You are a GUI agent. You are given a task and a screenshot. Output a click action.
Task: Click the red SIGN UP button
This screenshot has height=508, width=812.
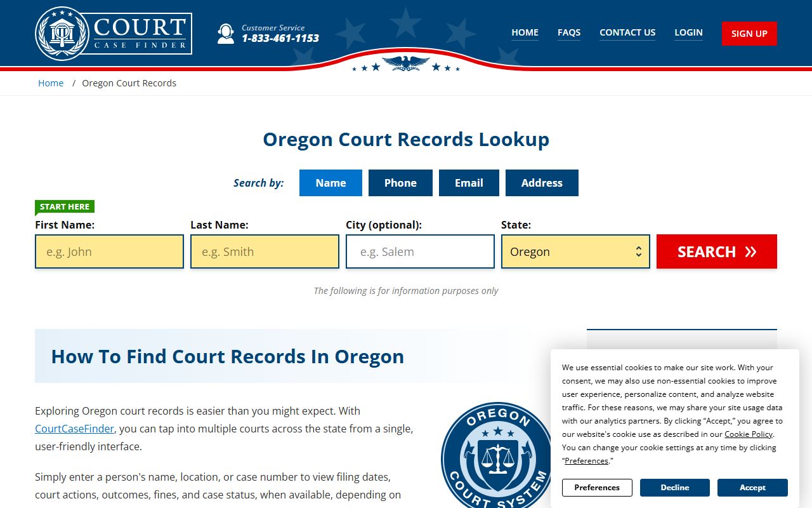coord(749,34)
